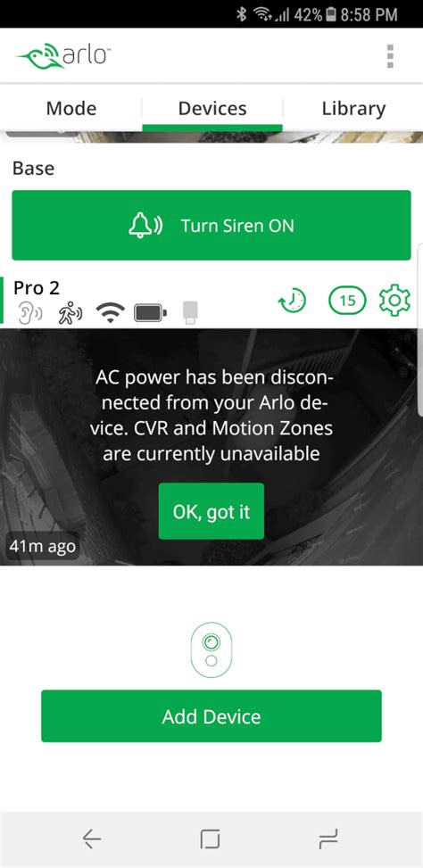
Task: Tap Android back navigation button
Action: (92, 839)
